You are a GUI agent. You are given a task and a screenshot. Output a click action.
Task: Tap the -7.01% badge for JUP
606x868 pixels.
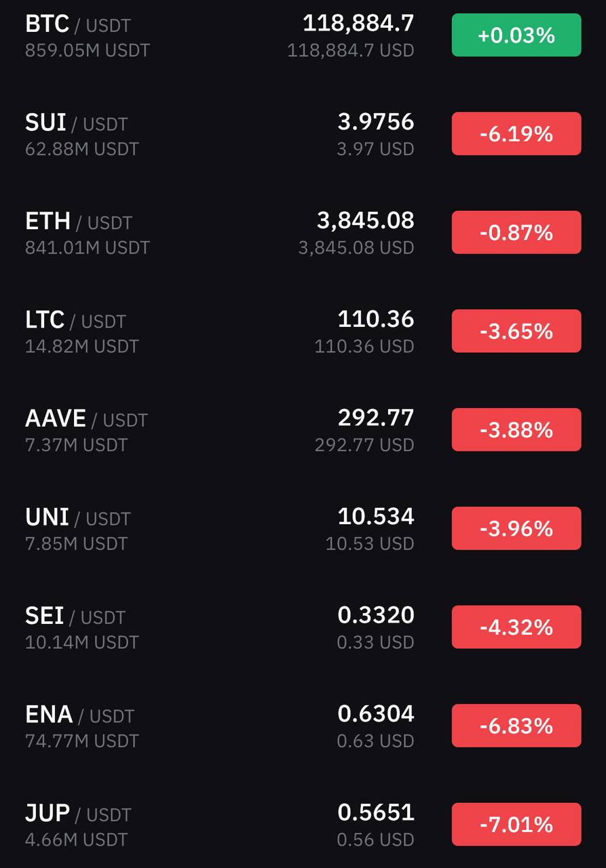(x=516, y=825)
